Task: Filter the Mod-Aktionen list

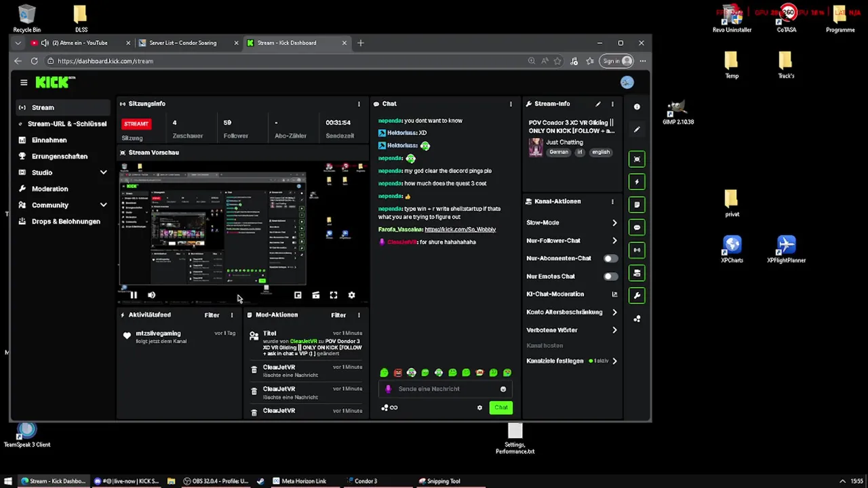Action: [338, 315]
